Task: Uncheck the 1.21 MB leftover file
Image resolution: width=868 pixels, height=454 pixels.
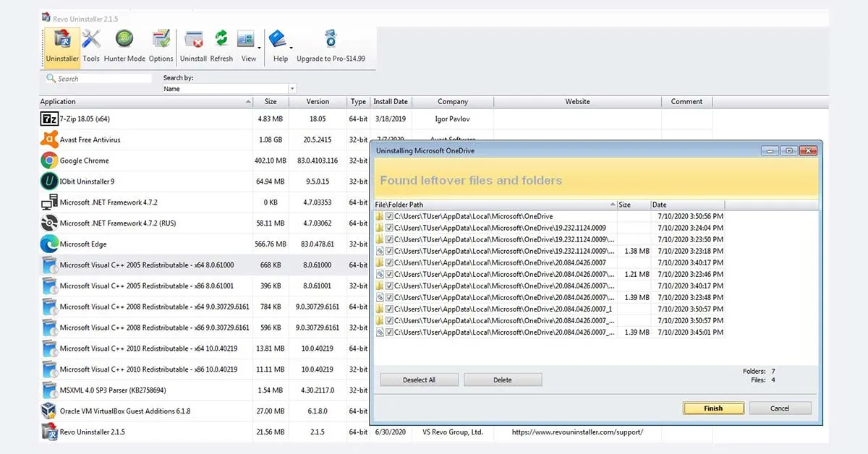Action: click(389, 274)
